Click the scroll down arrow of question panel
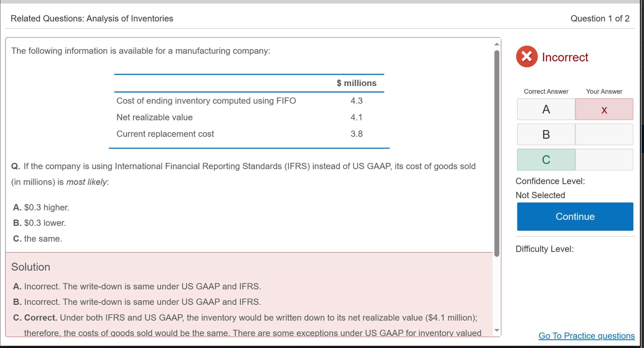Viewport: 644px width, 348px height. click(x=497, y=330)
